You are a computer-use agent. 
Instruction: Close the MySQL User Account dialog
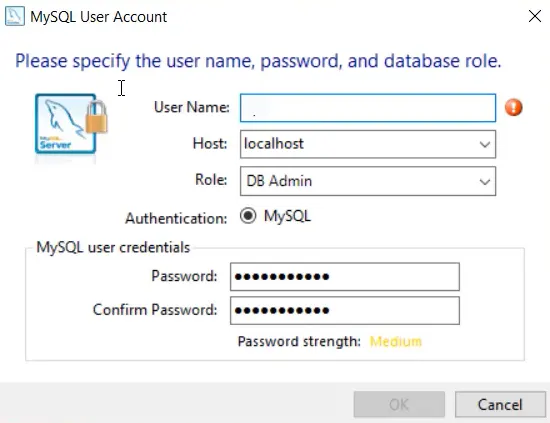pos(535,16)
